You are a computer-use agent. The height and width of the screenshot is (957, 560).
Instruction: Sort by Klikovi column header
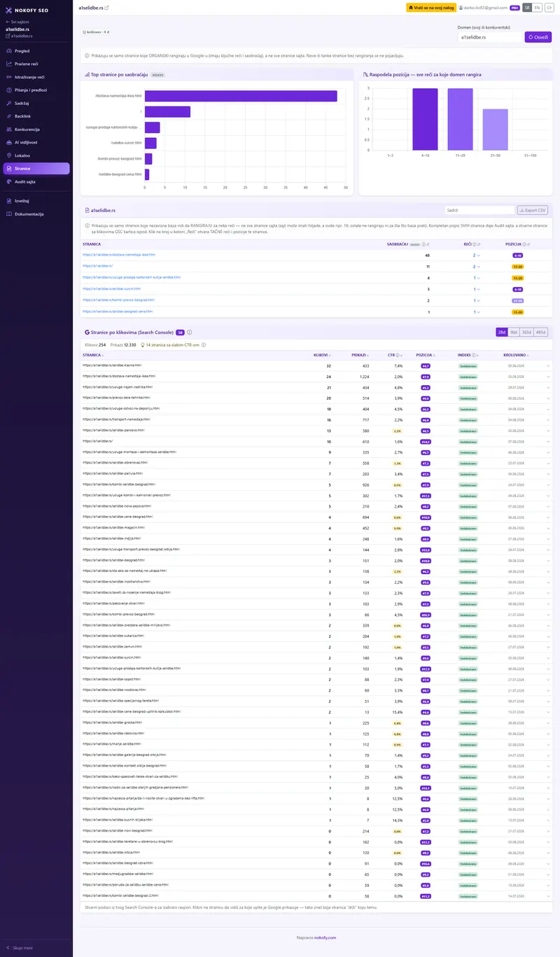click(323, 355)
